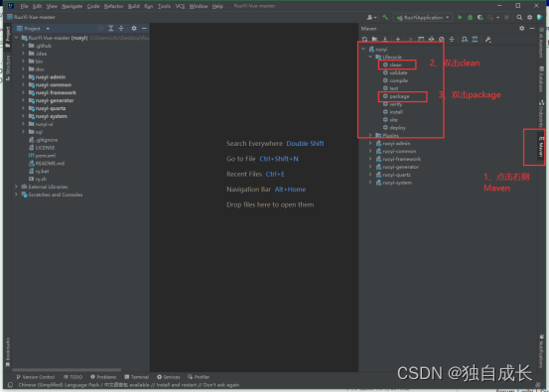Select clean lifecycle goal
Screen dimensions: 549x392
(x=392, y=65)
